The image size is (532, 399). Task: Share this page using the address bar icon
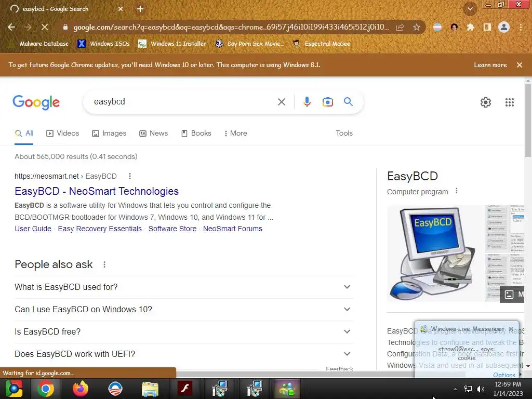(x=400, y=27)
